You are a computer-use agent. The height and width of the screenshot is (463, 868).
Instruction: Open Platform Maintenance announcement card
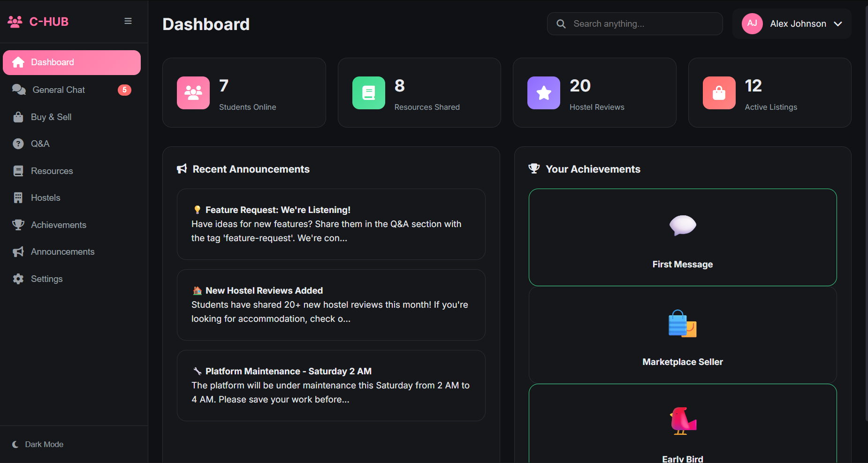click(x=331, y=386)
